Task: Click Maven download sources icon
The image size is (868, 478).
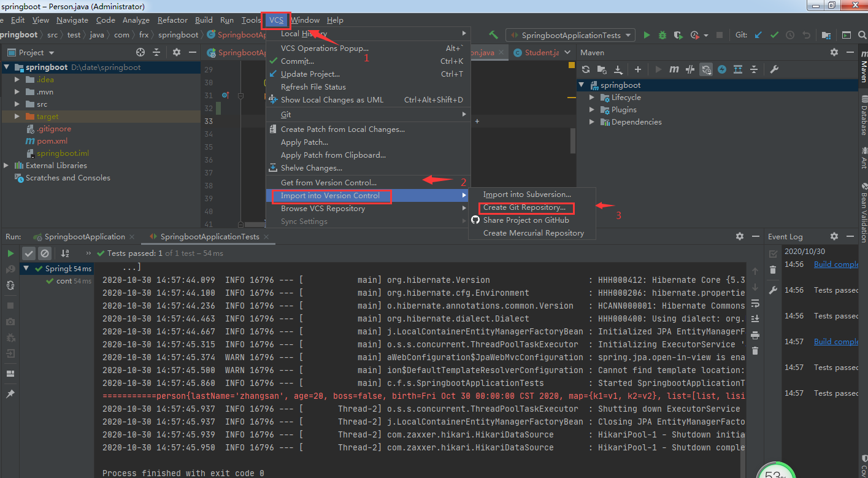Action: pos(618,69)
